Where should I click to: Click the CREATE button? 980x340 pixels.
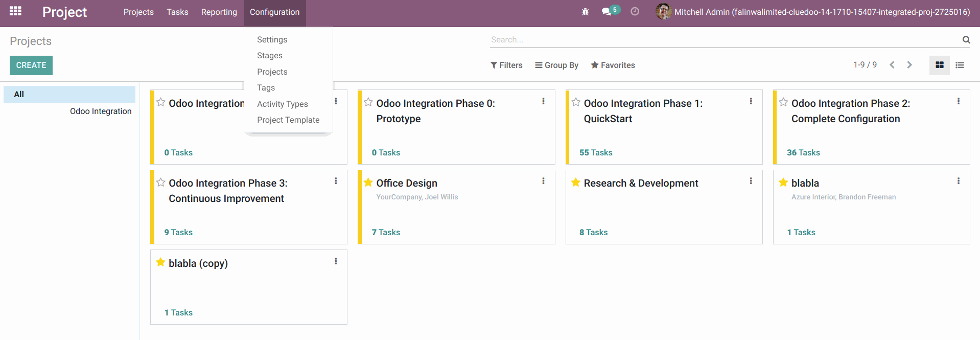pyautogui.click(x=31, y=65)
